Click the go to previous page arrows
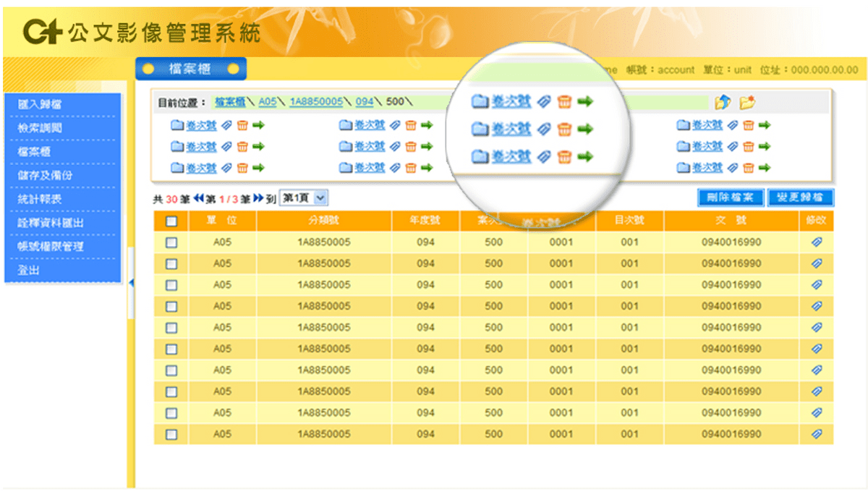Image resolution: width=868 pixels, height=497 pixels. [x=199, y=198]
